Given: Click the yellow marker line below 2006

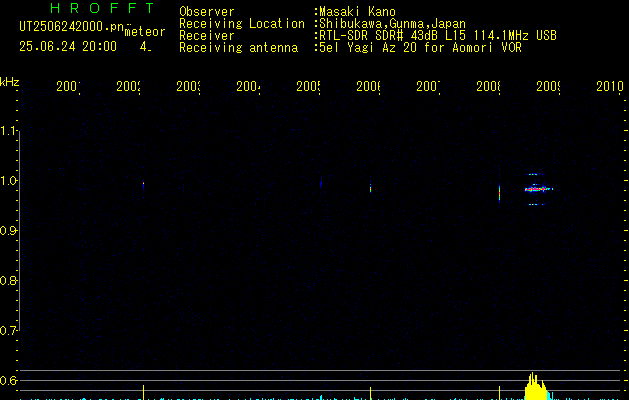Looking at the screenshot, I should pos(370,393).
